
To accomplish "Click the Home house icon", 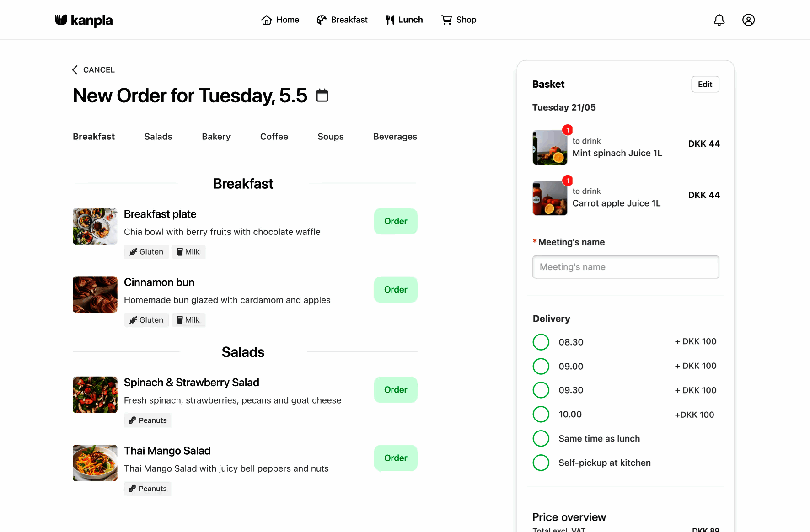I will point(267,20).
